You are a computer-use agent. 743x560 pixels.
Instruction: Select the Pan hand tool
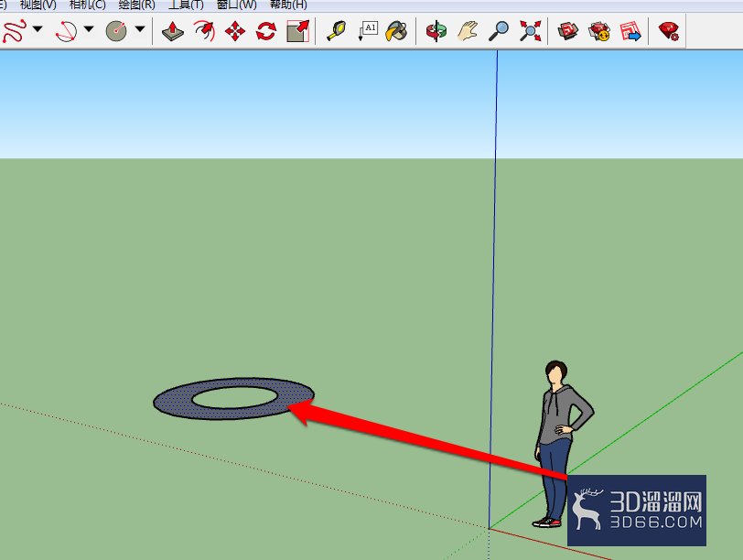click(x=468, y=31)
